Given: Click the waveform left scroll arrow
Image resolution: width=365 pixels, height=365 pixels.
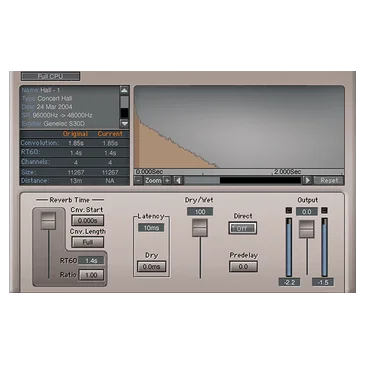Looking at the screenshot, I should pyautogui.click(x=178, y=180).
